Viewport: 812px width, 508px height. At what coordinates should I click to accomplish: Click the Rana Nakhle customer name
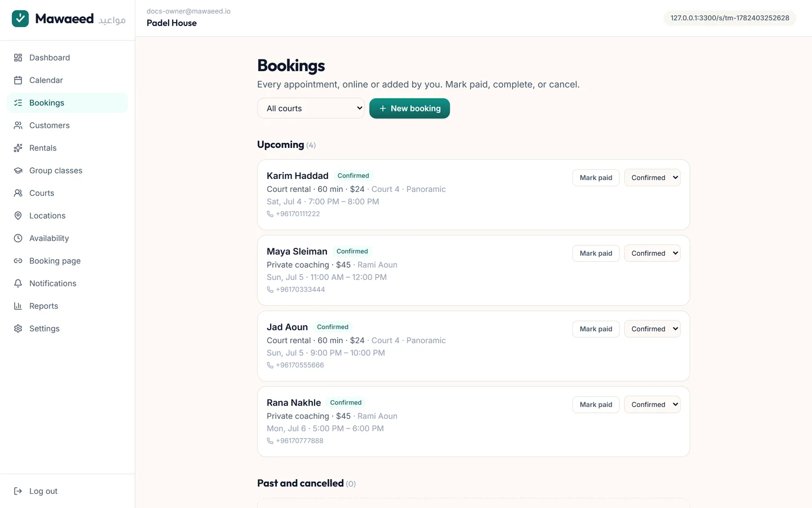[294, 402]
